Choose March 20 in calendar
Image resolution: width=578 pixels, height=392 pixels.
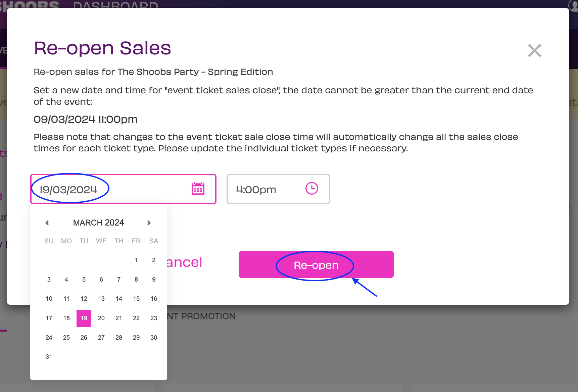[x=101, y=318]
